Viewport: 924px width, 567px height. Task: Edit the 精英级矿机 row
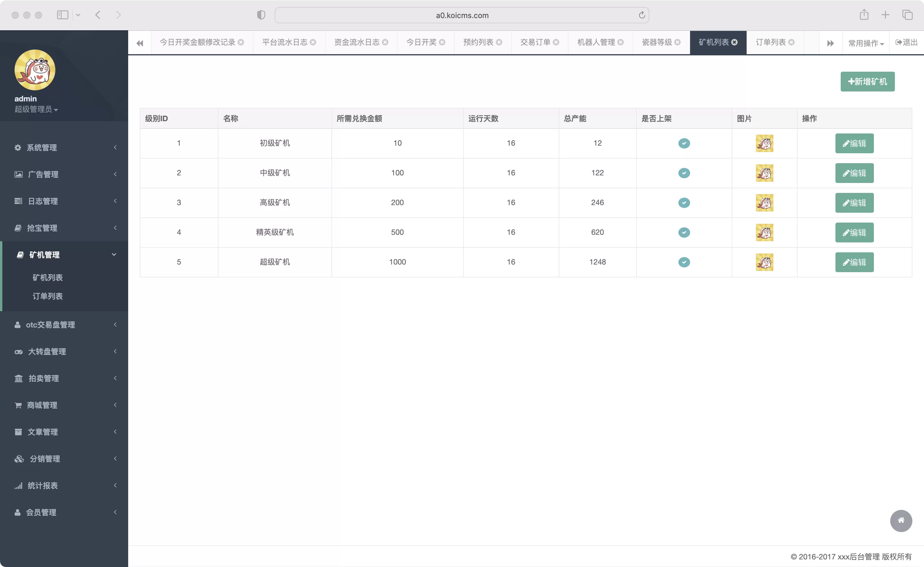pos(854,233)
